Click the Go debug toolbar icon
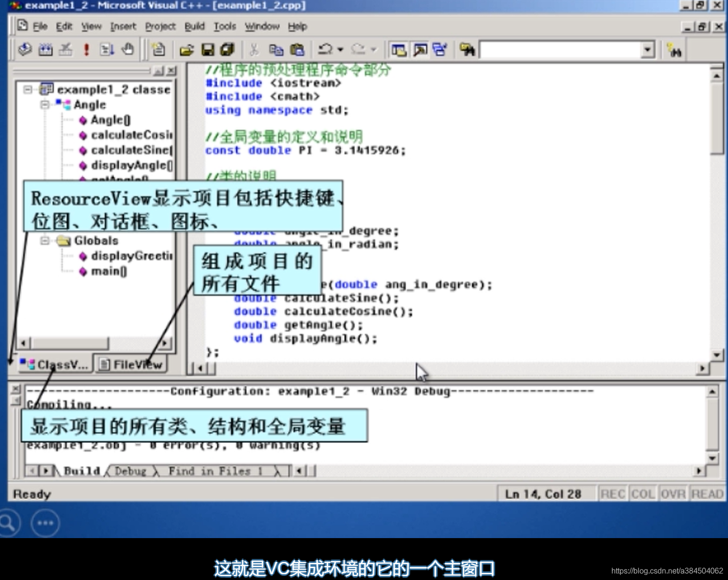This screenshot has height=580, width=728. pyautogui.click(x=107, y=49)
